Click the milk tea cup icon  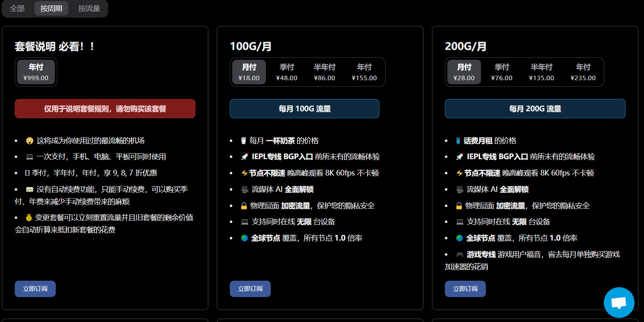click(x=244, y=141)
